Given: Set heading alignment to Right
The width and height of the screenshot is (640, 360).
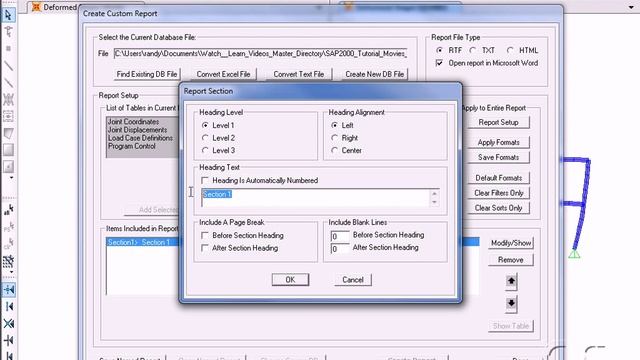Looking at the screenshot, I should [335, 138].
